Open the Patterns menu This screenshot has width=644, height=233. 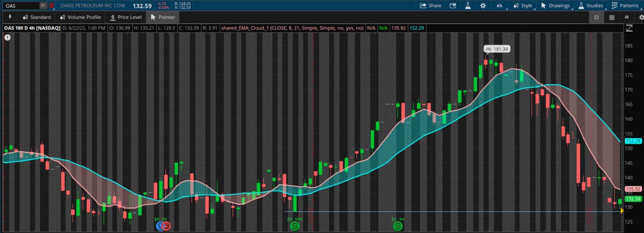(x=626, y=5)
